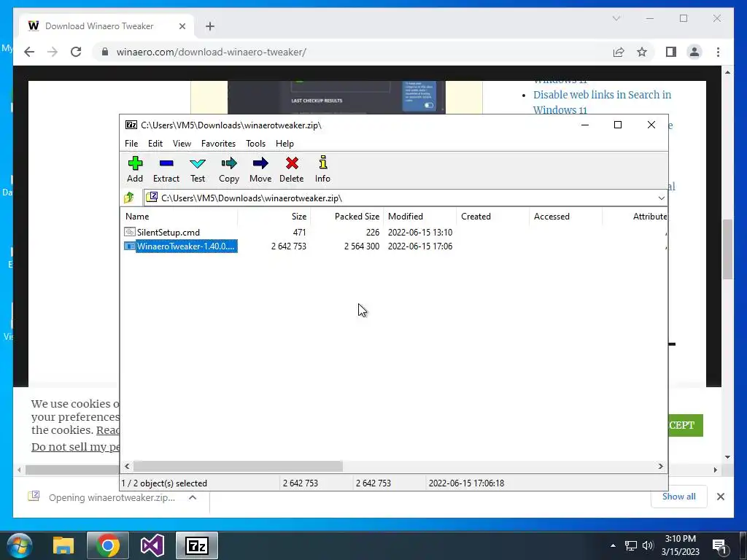Click the Move toolbar icon
This screenshot has width=747, height=560.
pyautogui.click(x=260, y=169)
